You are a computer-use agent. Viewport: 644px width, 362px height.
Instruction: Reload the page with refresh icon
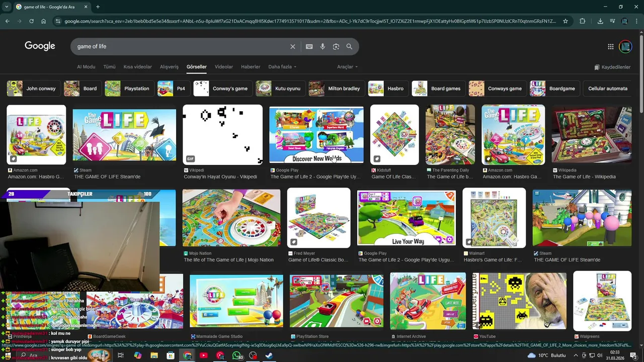tap(31, 21)
